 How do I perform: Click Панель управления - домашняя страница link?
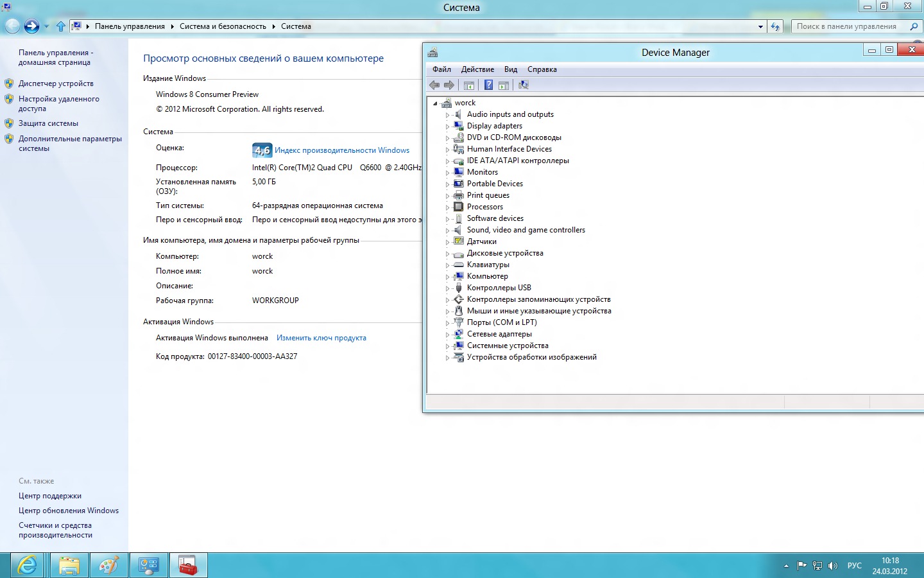[x=56, y=57]
